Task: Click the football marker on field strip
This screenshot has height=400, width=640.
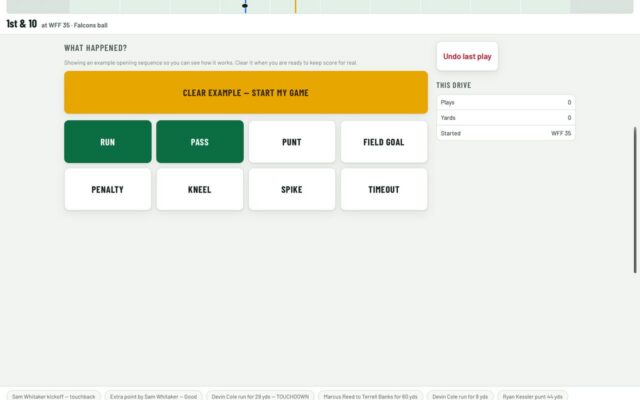Action: pyautogui.click(x=245, y=6)
